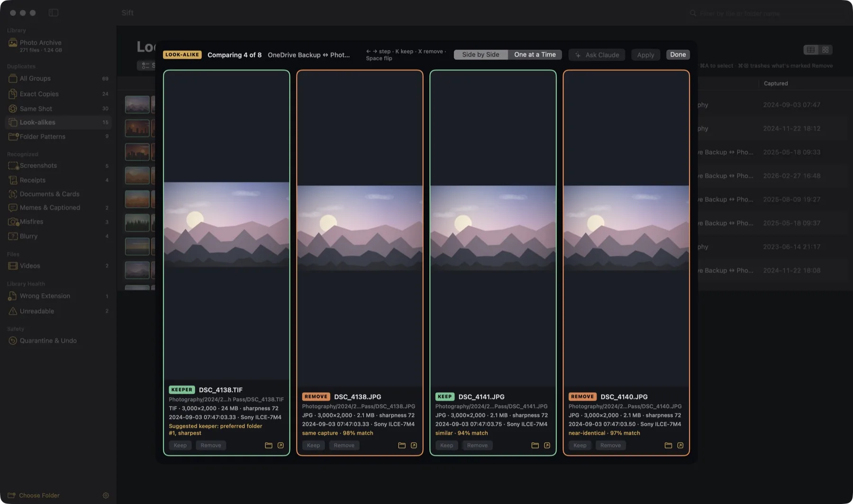
Task: Click the Photo Archive library icon
Action: (x=13, y=43)
